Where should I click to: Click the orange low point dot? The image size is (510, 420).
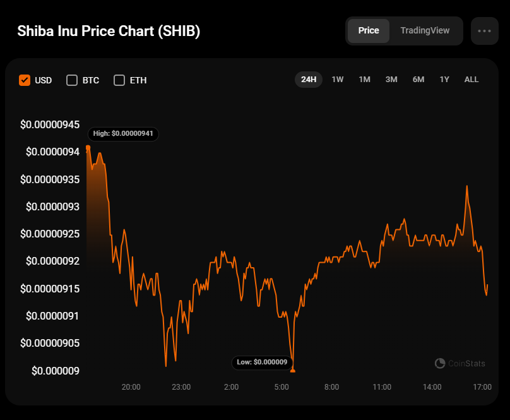click(293, 371)
